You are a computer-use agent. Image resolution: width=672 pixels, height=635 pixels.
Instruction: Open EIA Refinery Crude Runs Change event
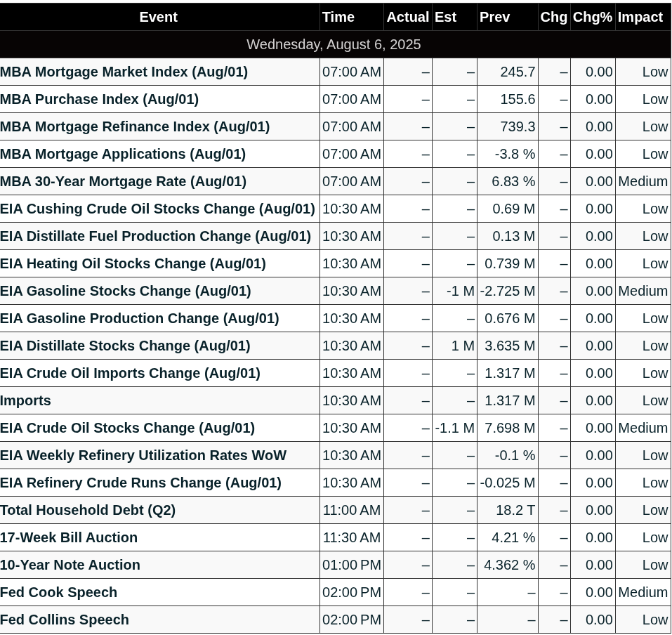(x=140, y=483)
